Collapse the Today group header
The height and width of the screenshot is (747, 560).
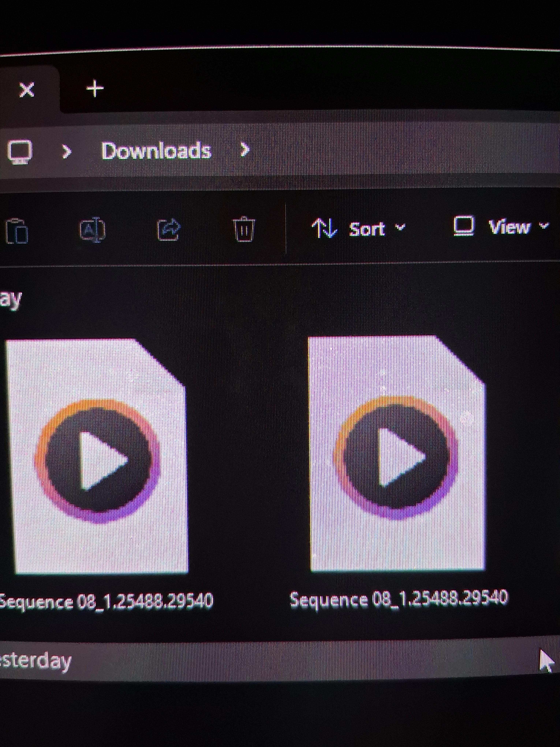click(10, 299)
